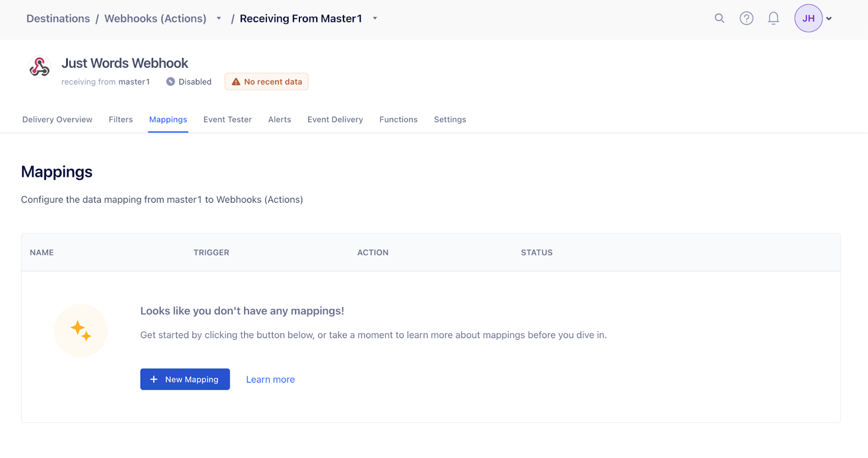
Task: Click the search magnifier icon
Action: [719, 18]
